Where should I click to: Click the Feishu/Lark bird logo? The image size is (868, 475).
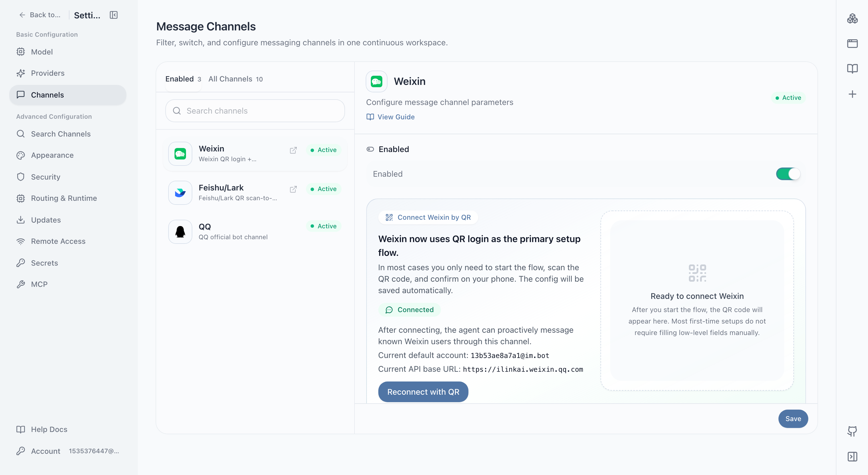click(180, 193)
